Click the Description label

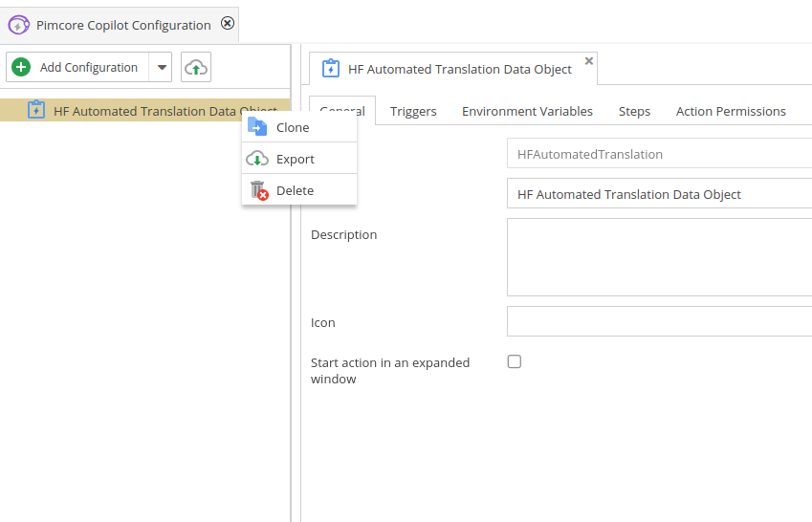[344, 234]
